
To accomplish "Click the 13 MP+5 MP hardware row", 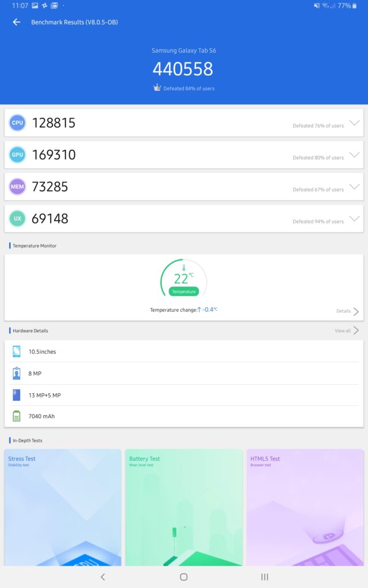I will pos(183,395).
